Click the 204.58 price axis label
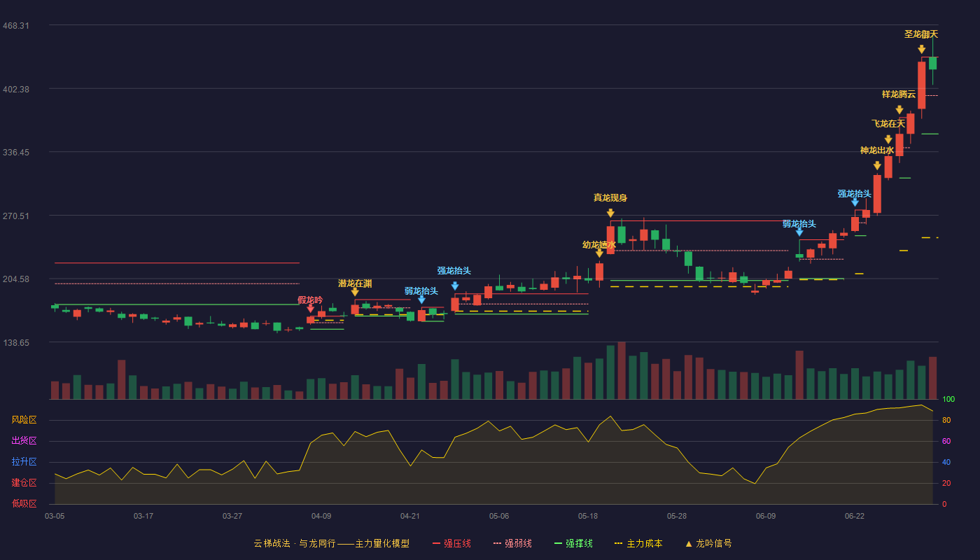This screenshot has height=560, width=980. pyautogui.click(x=16, y=279)
